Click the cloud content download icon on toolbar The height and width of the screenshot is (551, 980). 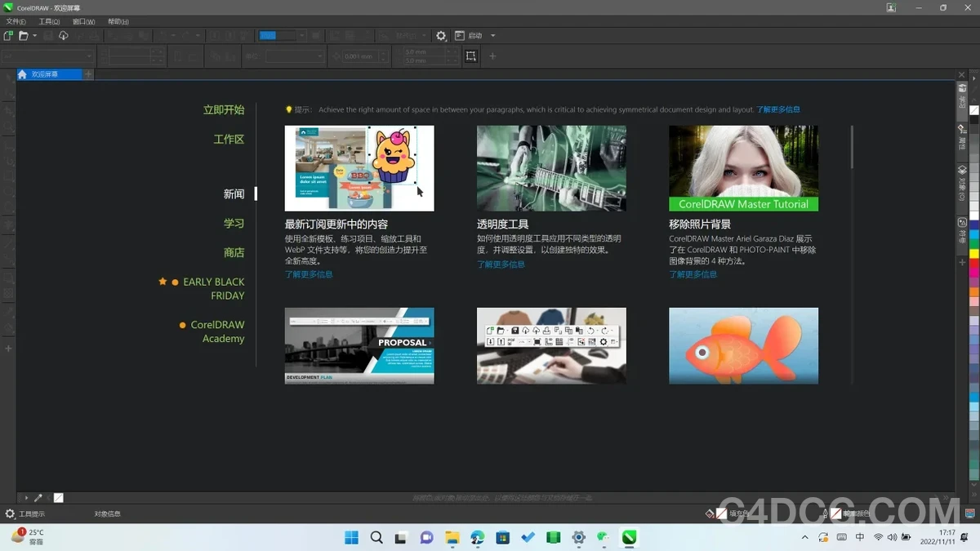63,35
